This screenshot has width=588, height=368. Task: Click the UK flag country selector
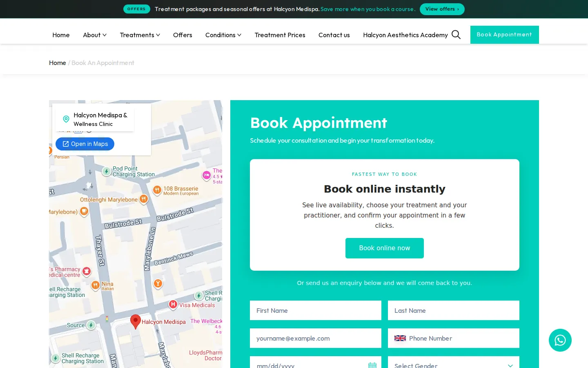[400, 338]
